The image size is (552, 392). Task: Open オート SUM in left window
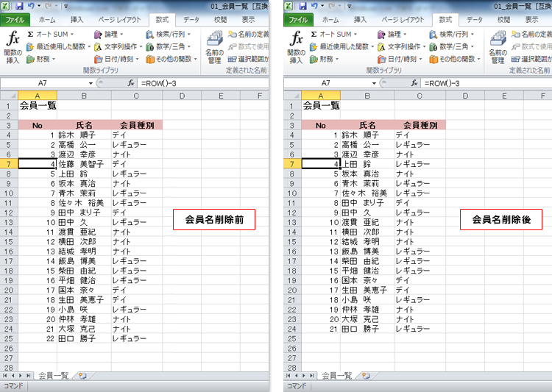51,34
